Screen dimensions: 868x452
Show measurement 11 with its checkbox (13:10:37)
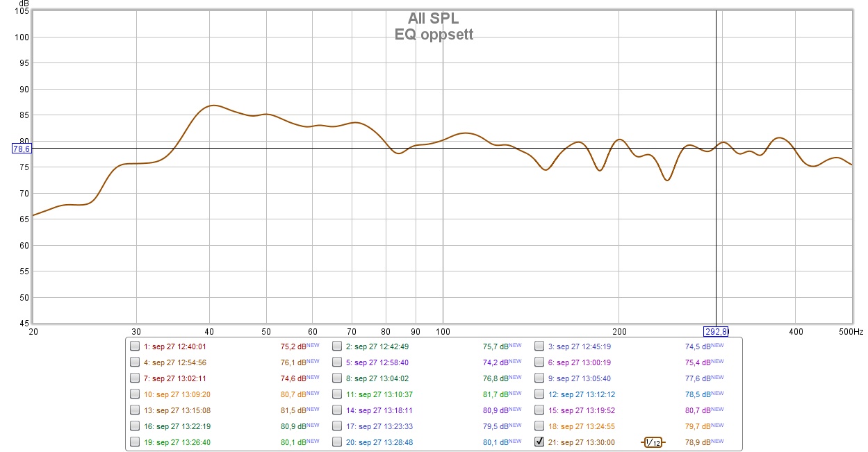point(337,394)
